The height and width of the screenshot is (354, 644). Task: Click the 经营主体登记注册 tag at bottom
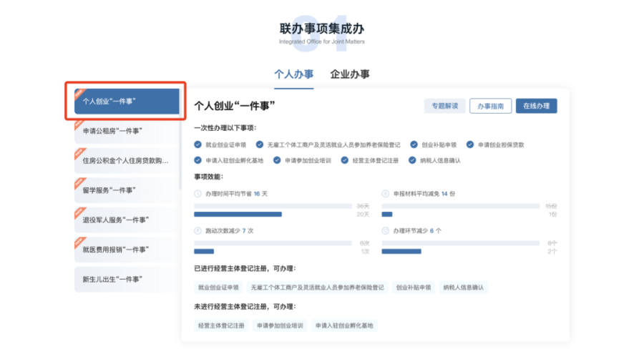(x=221, y=325)
